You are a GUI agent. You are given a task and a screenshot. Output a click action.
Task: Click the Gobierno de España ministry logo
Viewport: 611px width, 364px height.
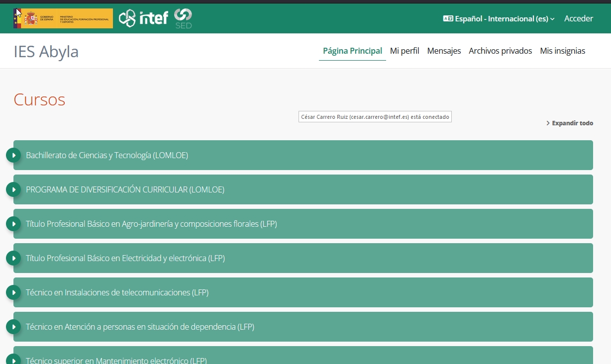[x=63, y=18]
